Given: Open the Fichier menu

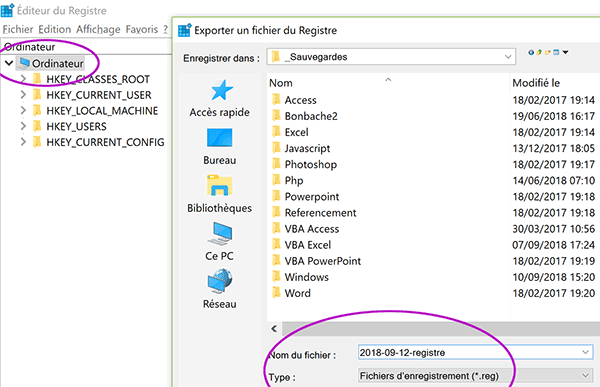Looking at the screenshot, I should [18, 29].
